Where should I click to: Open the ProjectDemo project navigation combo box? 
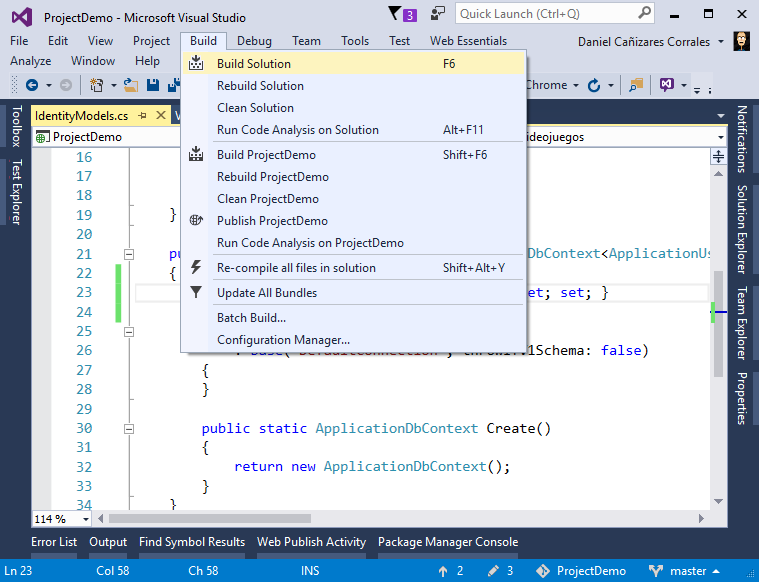click(x=106, y=137)
